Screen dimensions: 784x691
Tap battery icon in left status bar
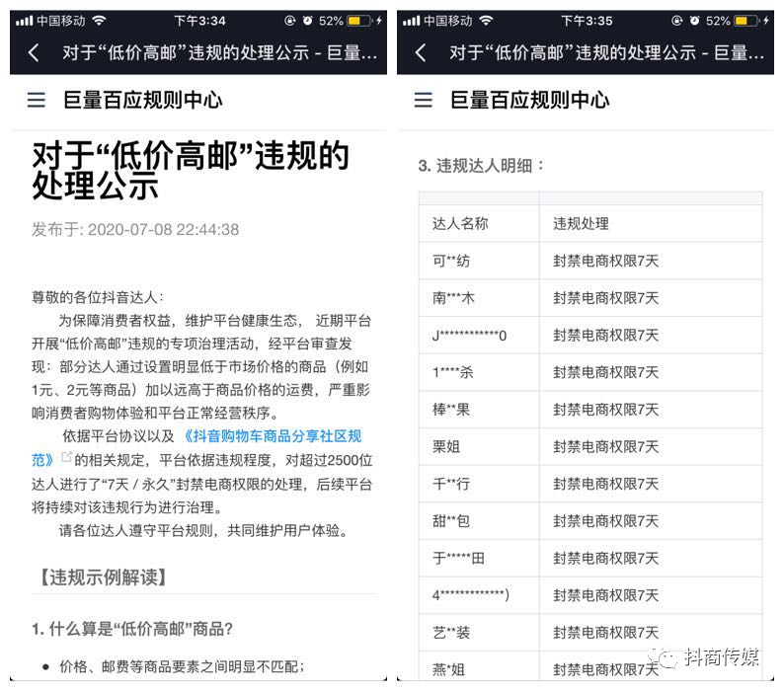tap(360, 21)
